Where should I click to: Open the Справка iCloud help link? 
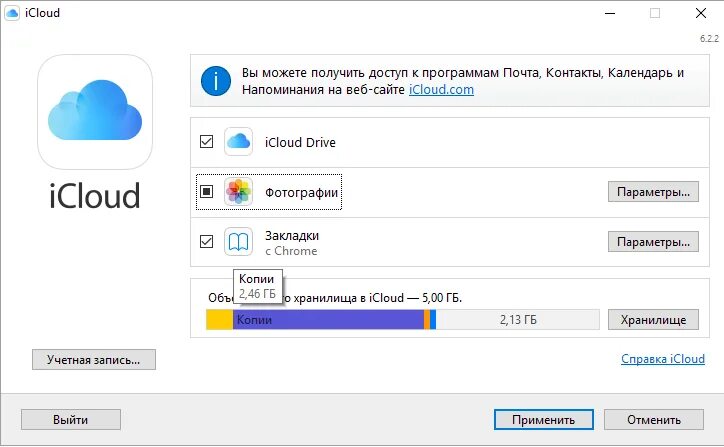663,359
